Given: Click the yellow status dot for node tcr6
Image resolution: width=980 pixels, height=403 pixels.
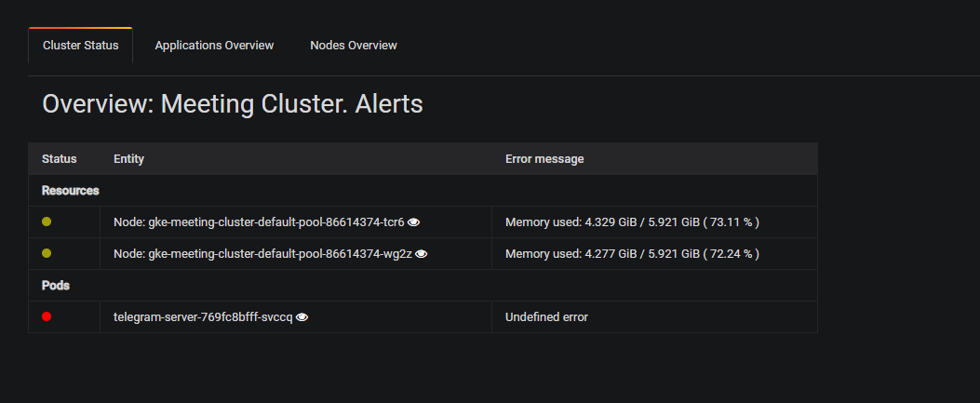Looking at the screenshot, I should pyautogui.click(x=47, y=222).
